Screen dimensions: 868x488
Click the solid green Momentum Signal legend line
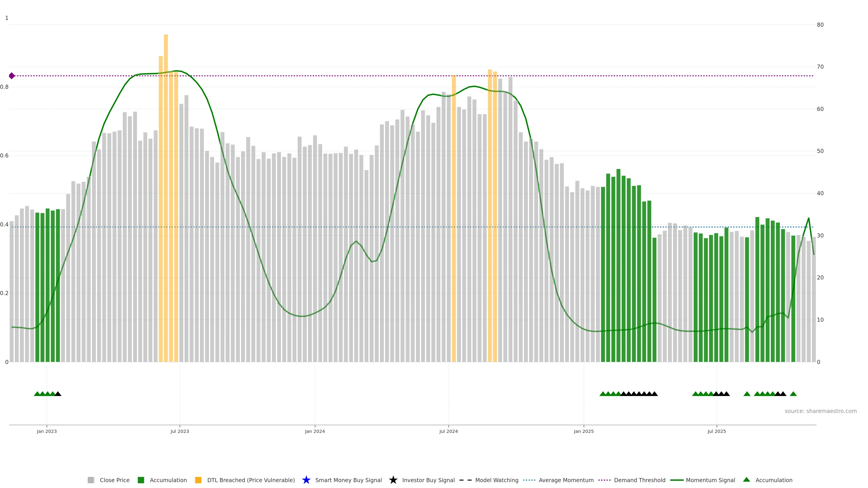(677, 480)
